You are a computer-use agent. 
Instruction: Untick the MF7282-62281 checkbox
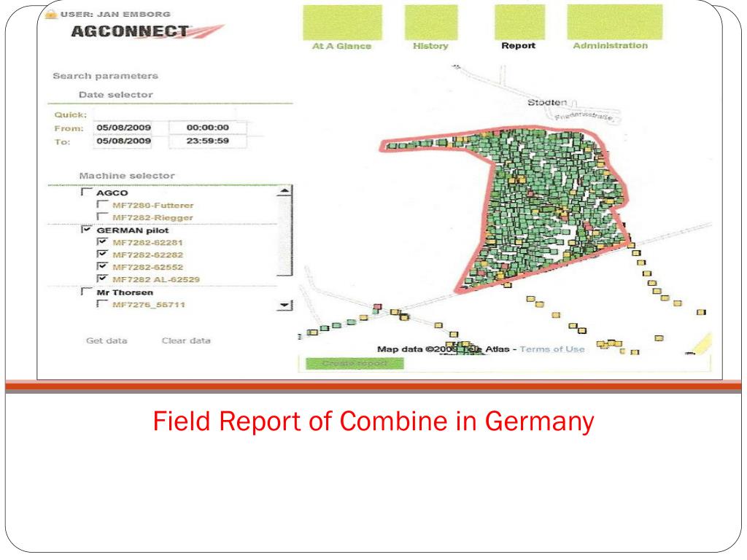(x=101, y=242)
